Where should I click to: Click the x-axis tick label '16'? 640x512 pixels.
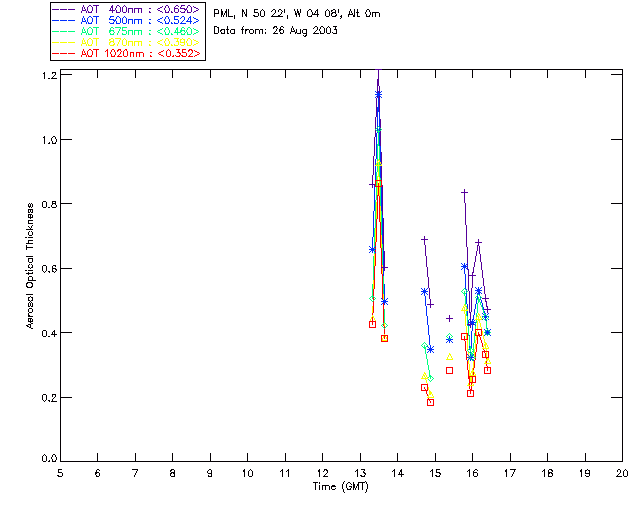click(473, 473)
